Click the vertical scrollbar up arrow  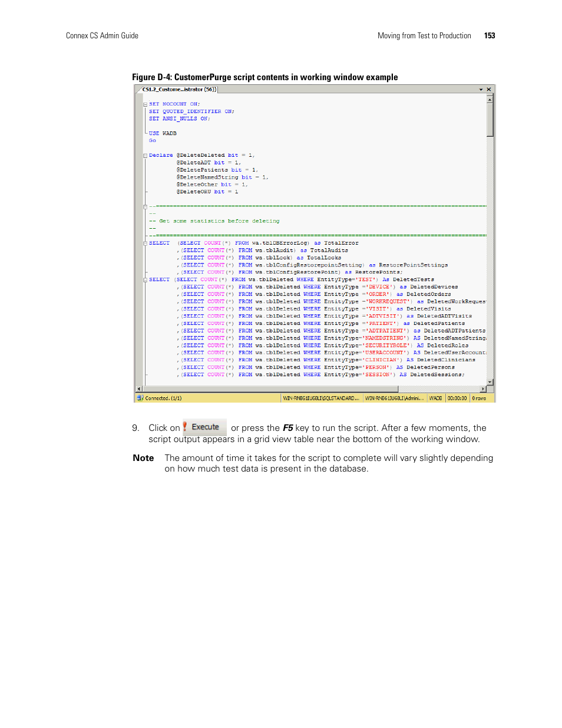point(490,99)
